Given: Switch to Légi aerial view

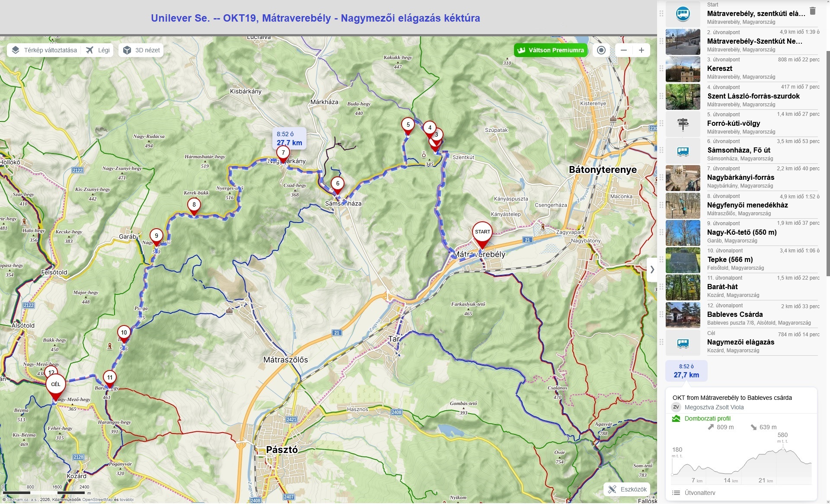Looking at the screenshot, I should (98, 50).
